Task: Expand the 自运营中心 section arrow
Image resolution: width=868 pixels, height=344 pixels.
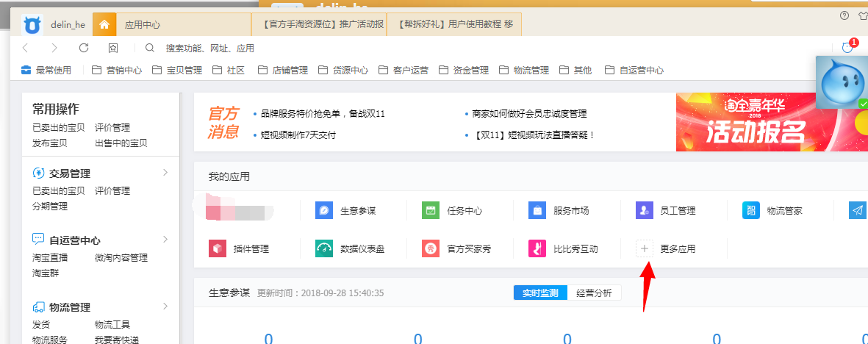Action: tap(165, 240)
